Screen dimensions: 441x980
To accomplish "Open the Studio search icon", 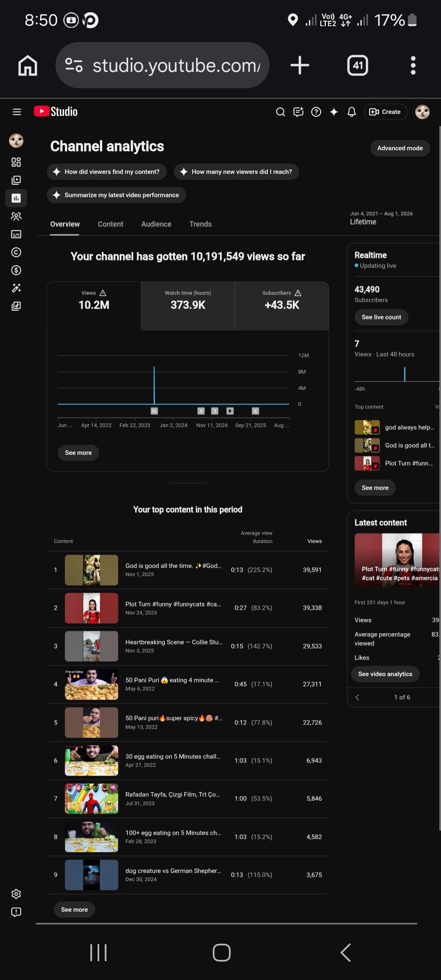I will [x=281, y=112].
